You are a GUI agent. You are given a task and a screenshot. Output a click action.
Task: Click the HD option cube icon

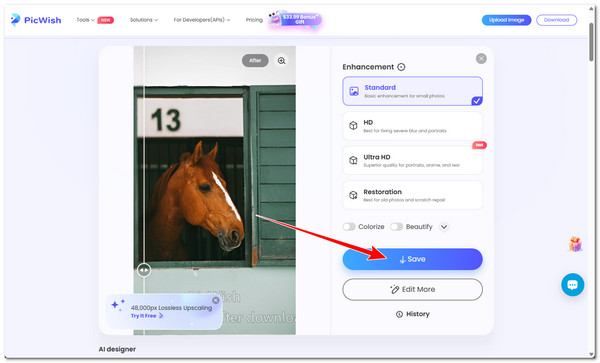[353, 125]
